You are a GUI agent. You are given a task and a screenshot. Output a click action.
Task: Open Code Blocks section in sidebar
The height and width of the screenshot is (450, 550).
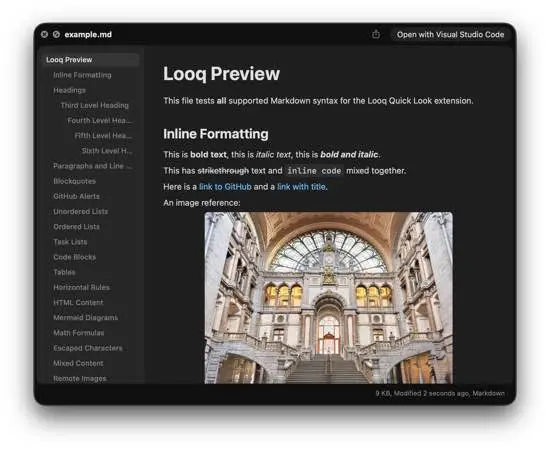75,257
